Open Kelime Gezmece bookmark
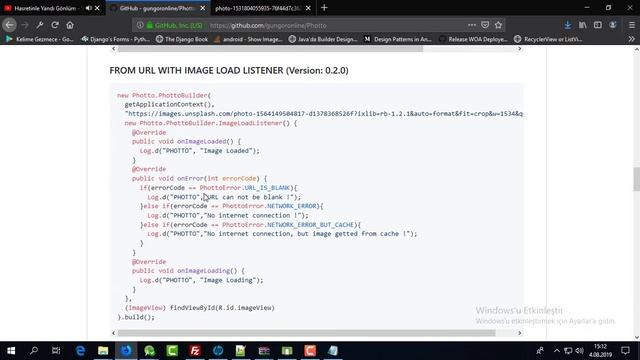This screenshot has height=360, width=640. 40,39
